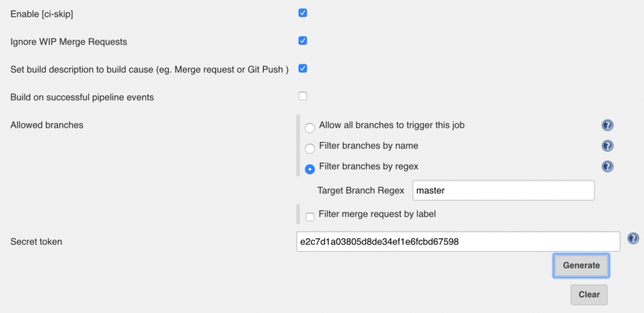Click the Secret token label text
Viewport: 644px width, 313px height.
36,242
